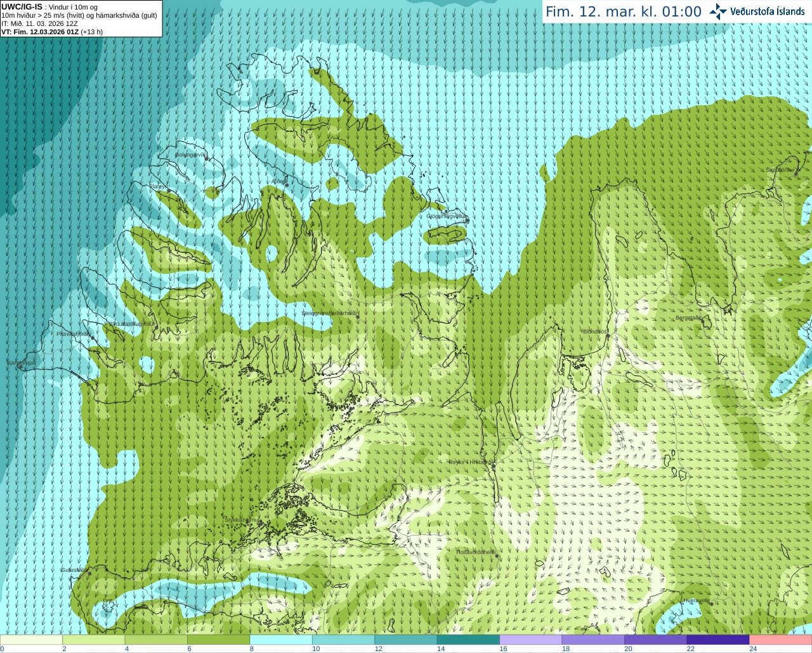This screenshot has height=653, width=812.
Task: Click the Bolungarvík station label
Action: [x=191, y=155]
